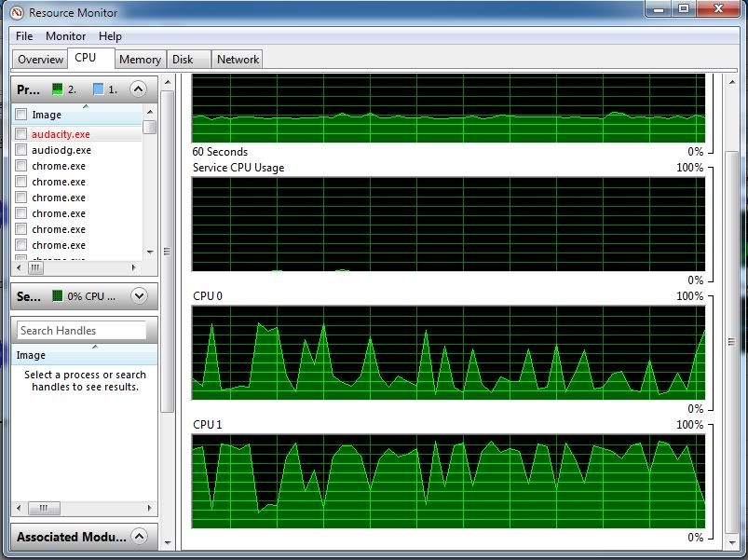The width and height of the screenshot is (748, 560).
Task: Switch to the Memory tab
Action: tap(141, 60)
